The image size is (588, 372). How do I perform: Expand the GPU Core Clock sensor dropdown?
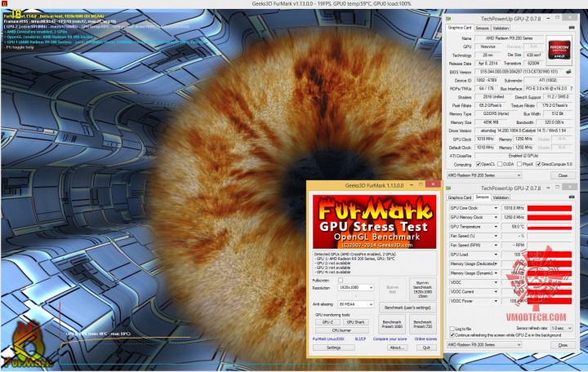[496, 208]
